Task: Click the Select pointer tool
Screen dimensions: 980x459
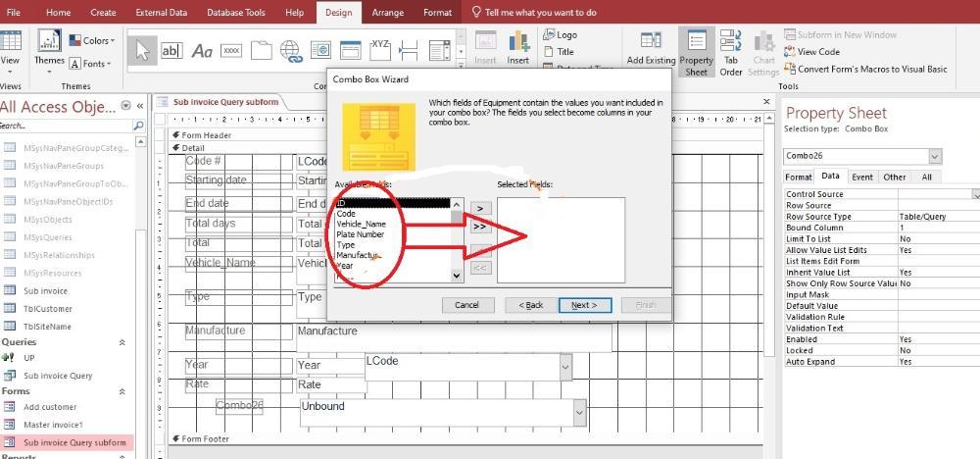Action: pos(142,50)
